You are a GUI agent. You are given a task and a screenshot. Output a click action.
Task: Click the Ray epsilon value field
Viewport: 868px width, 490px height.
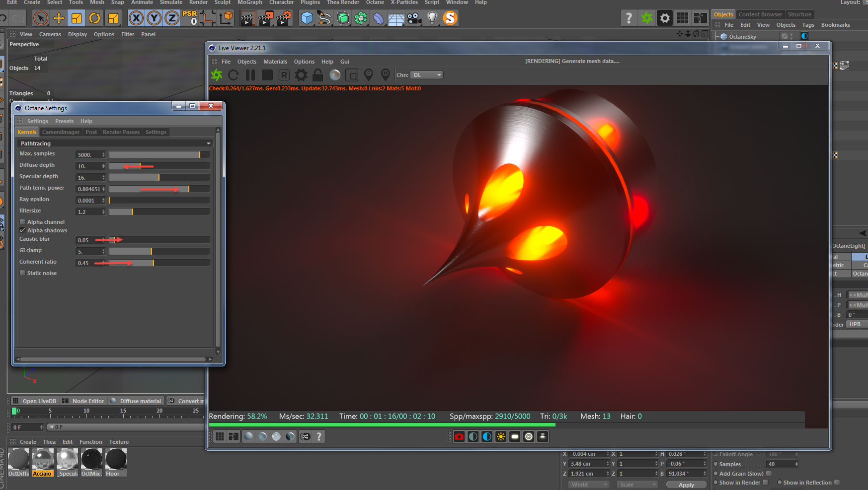coord(90,201)
